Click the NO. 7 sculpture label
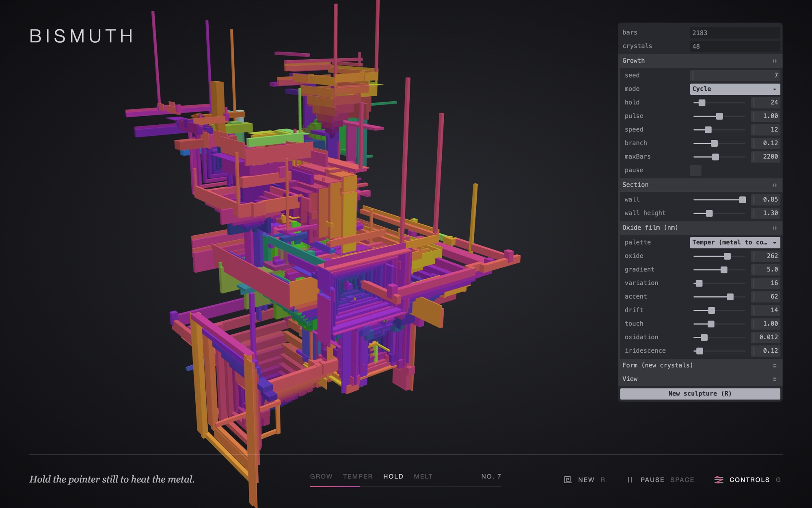Viewport: 812px width, 508px height. (491, 476)
